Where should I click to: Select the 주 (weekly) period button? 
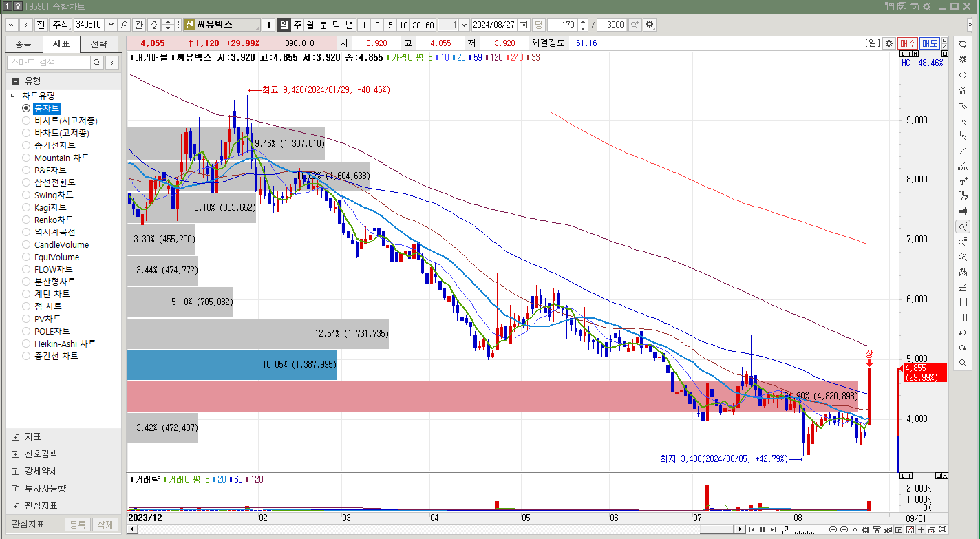(297, 24)
